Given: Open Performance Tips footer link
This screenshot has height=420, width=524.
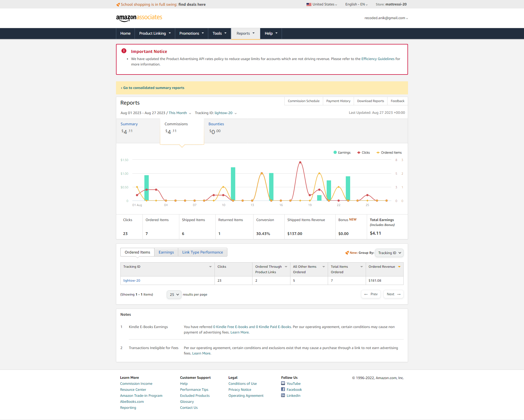Looking at the screenshot, I should pyautogui.click(x=194, y=390).
